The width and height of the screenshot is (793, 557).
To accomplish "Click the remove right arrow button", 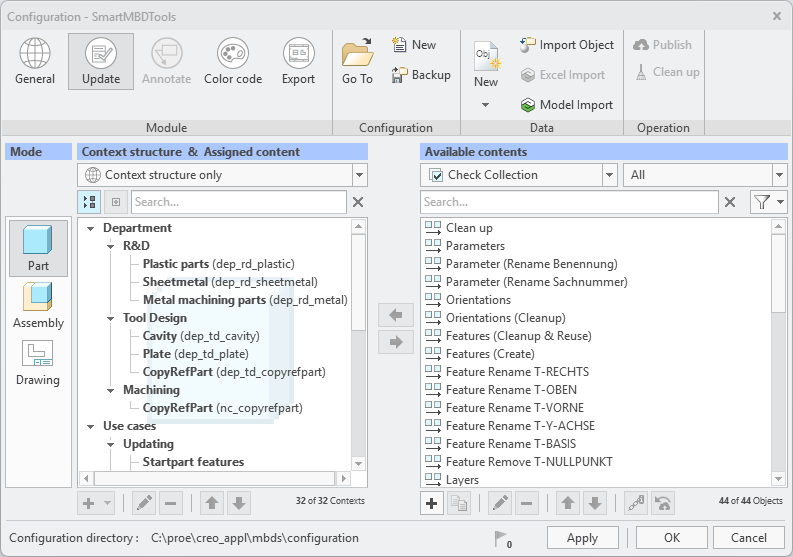I will (x=395, y=342).
